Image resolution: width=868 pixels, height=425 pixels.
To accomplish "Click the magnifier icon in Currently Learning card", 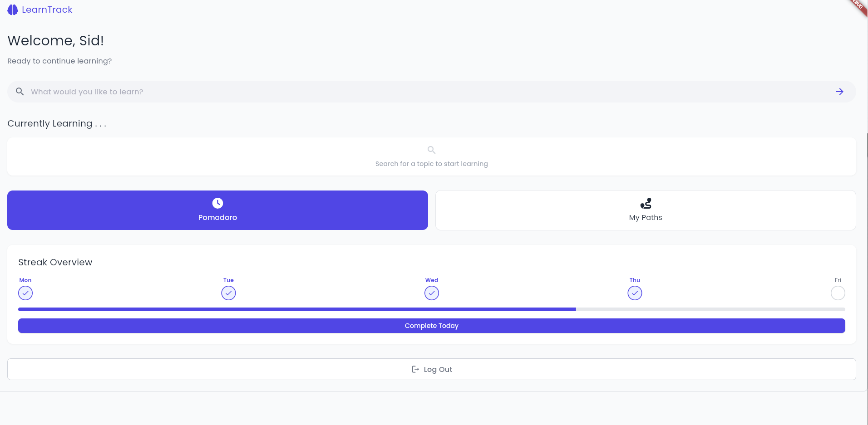I will coord(431,150).
